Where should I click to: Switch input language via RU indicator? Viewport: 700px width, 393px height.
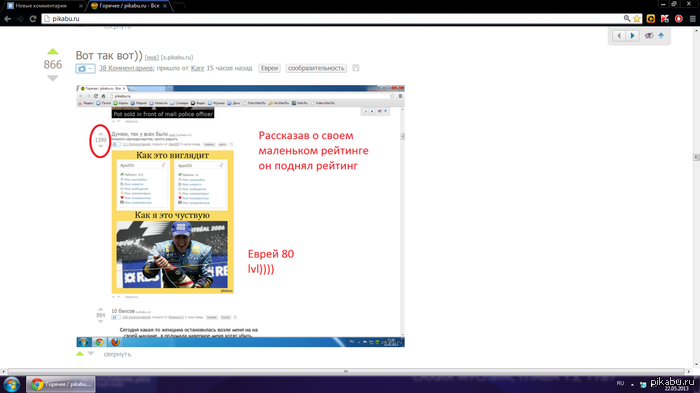pyautogui.click(x=620, y=384)
